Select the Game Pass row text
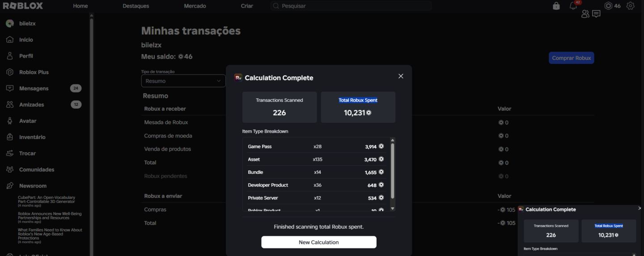The image size is (644, 256). 260,147
